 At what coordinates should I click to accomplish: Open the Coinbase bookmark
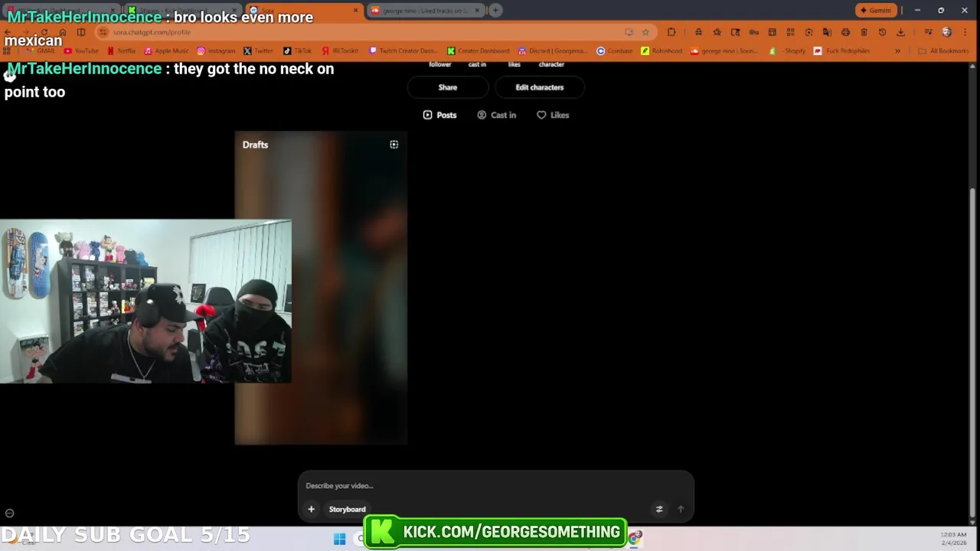coord(615,51)
